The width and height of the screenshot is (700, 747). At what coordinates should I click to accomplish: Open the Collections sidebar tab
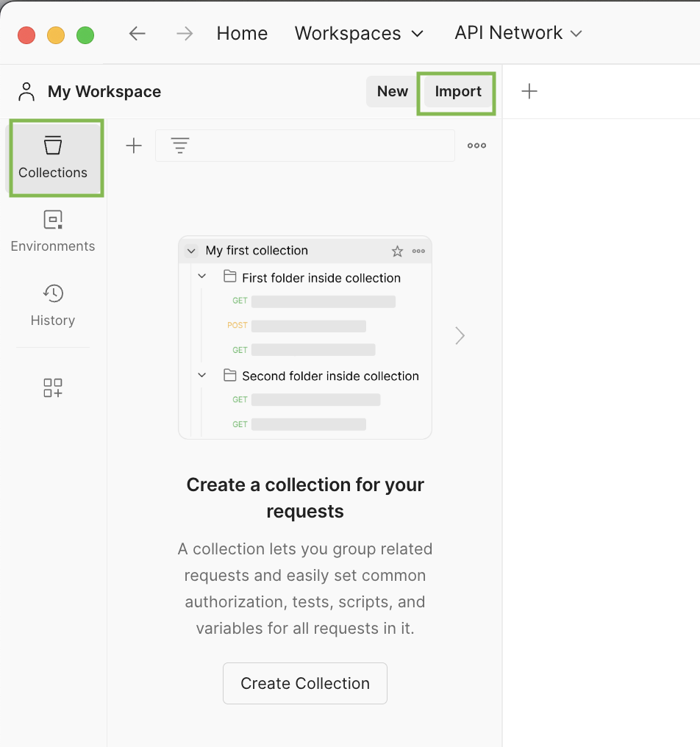click(x=53, y=157)
